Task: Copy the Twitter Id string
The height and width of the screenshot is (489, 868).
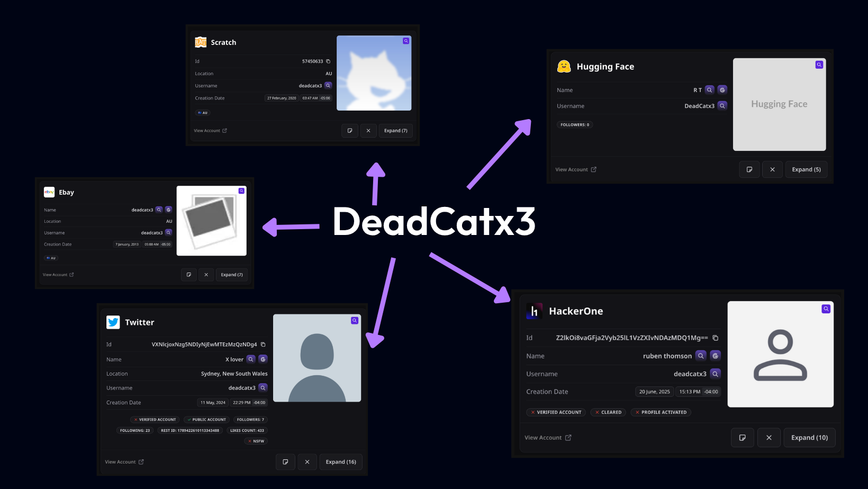Action: [x=263, y=345]
